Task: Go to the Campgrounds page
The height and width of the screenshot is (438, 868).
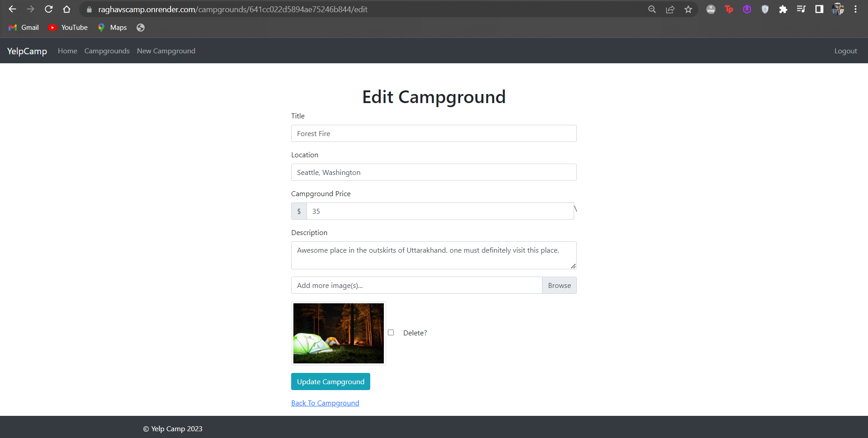Action: click(107, 51)
